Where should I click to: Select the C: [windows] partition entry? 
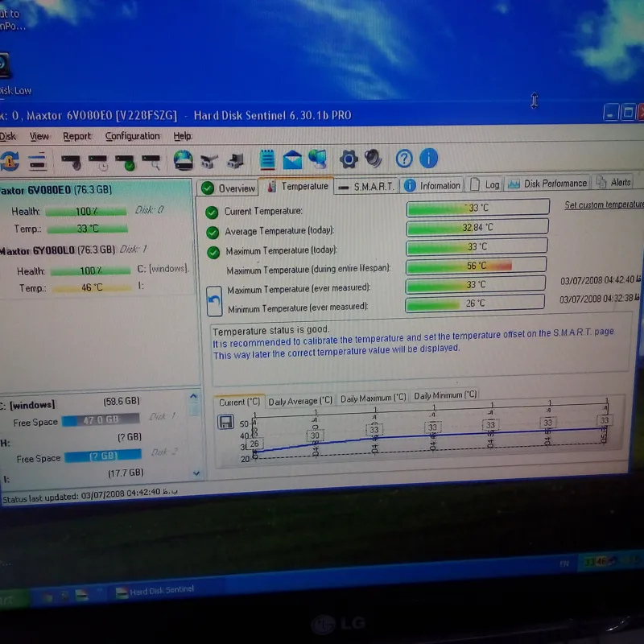tap(28, 405)
